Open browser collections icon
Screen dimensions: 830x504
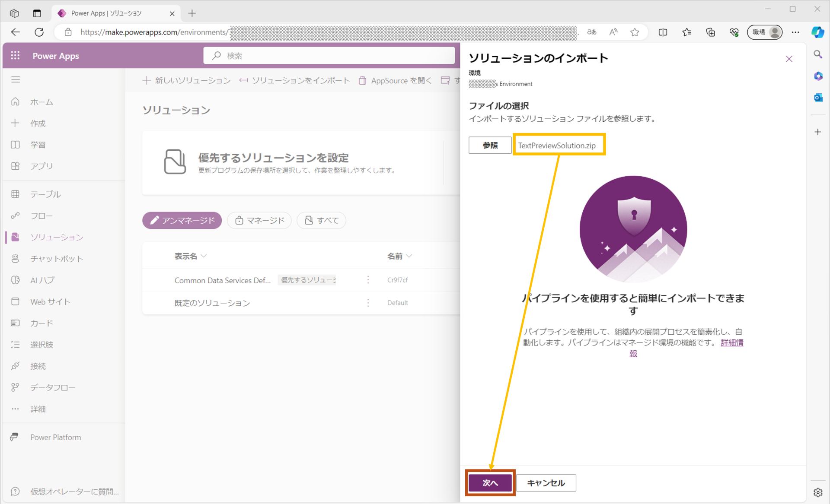[710, 32]
